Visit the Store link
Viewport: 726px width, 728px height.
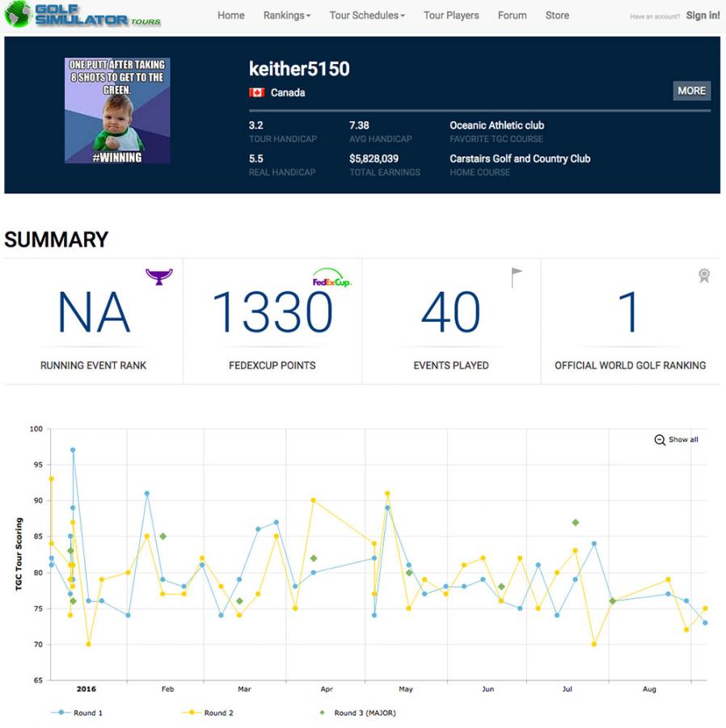(557, 15)
